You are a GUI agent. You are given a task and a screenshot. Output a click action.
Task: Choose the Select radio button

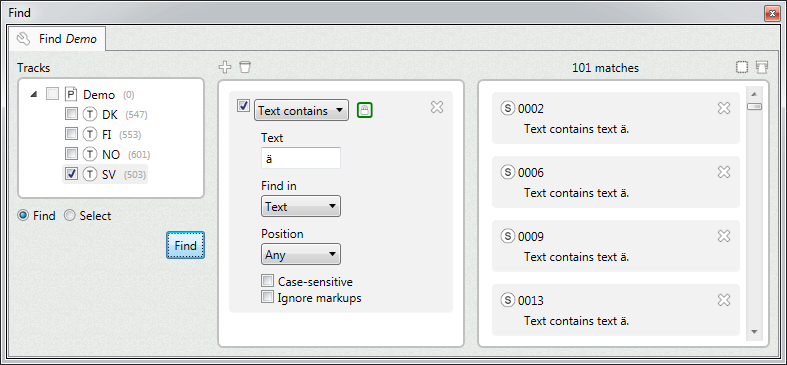(70, 216)
